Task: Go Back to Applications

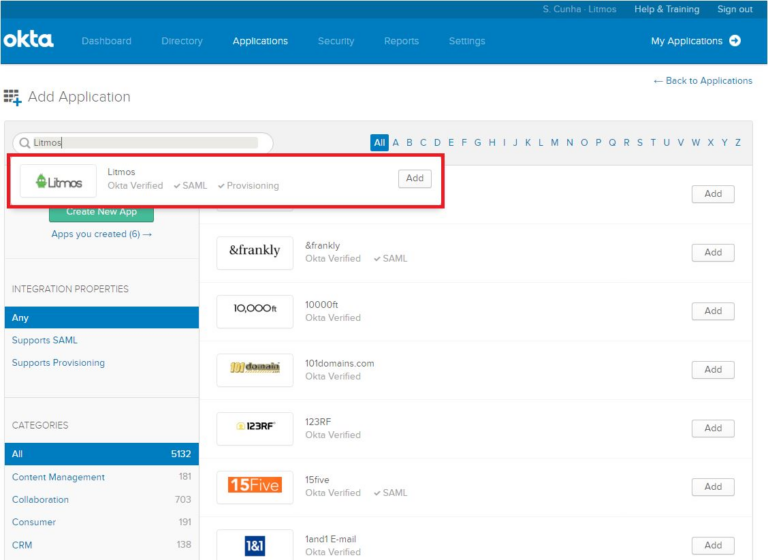Action: click(703, 81)
